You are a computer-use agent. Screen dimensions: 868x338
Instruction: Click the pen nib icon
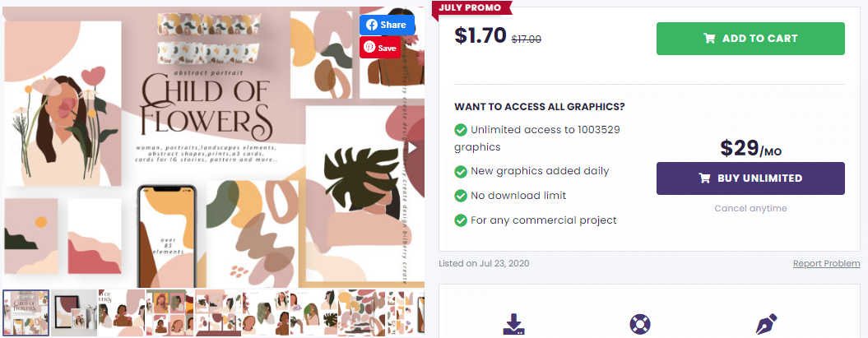pyautogui.click(x=765, y=323)
